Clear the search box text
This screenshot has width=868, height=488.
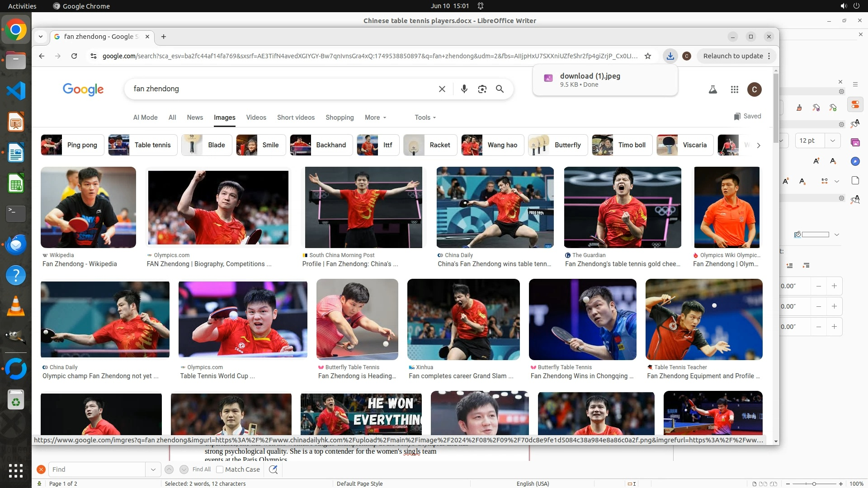(442, 89)
